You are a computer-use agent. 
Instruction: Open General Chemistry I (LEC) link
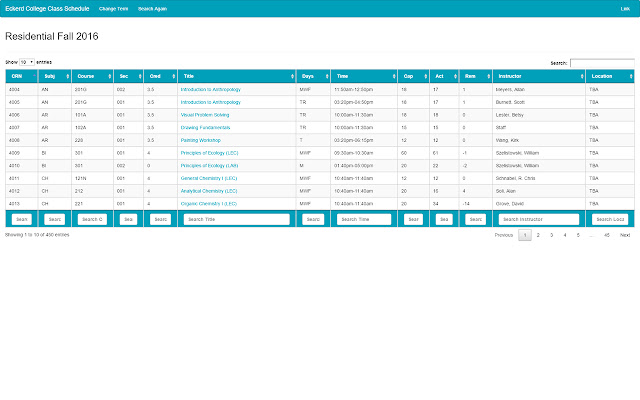(209, 178)
